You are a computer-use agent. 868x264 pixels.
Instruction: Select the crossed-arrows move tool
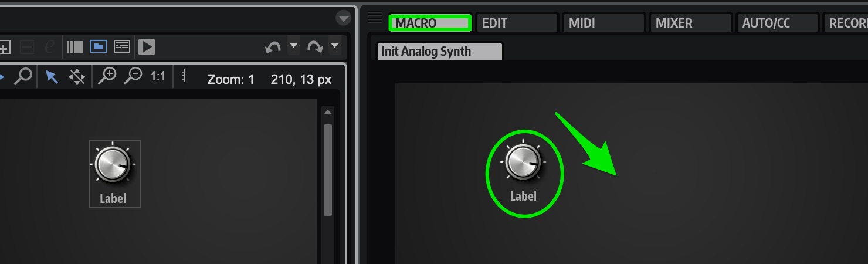pyautogui.click(x=77, y=77)
